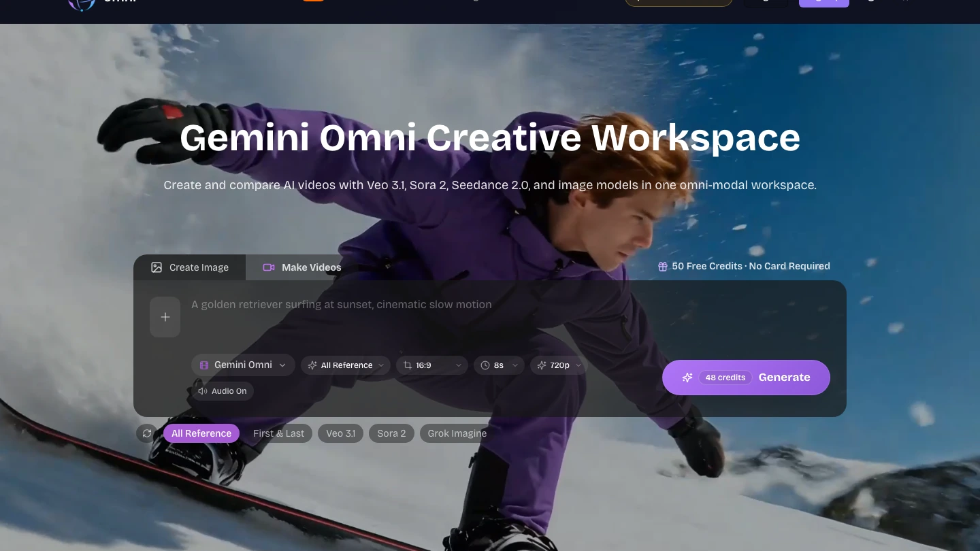Expand the 8s duration dropdown
Viewport: 980px width, 551px height.
(x=499, y=365)
